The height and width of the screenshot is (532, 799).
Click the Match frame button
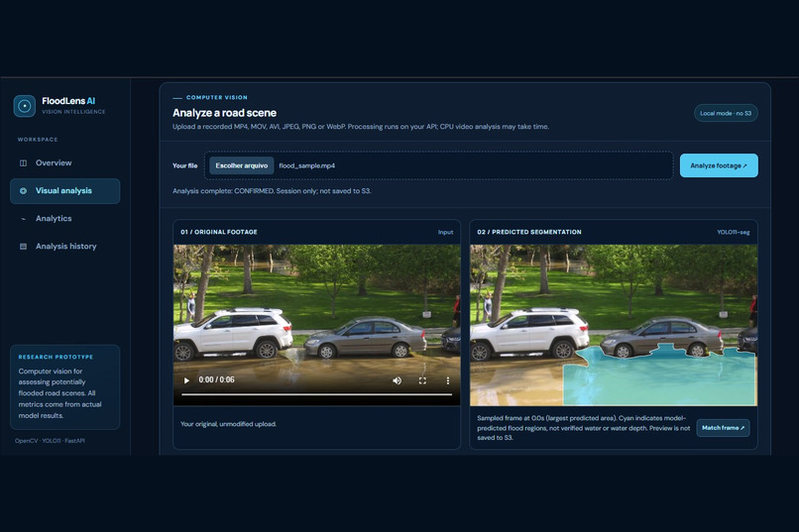[x=723, y=428]
